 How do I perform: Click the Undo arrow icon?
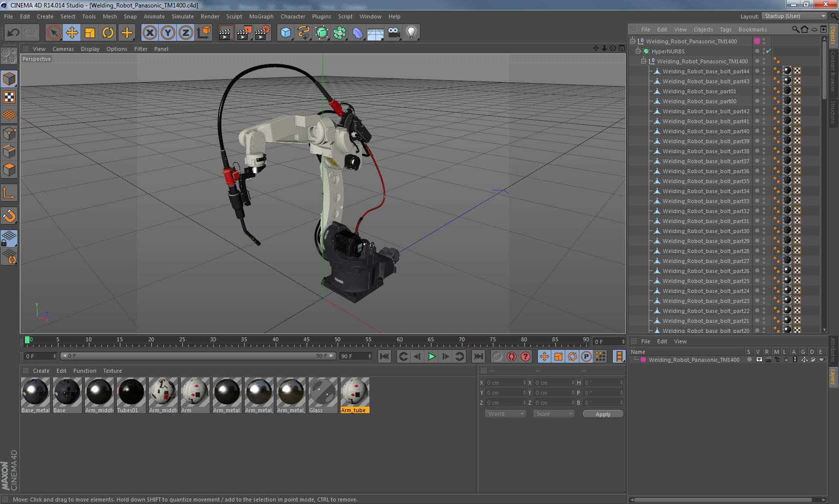[13, 33]
